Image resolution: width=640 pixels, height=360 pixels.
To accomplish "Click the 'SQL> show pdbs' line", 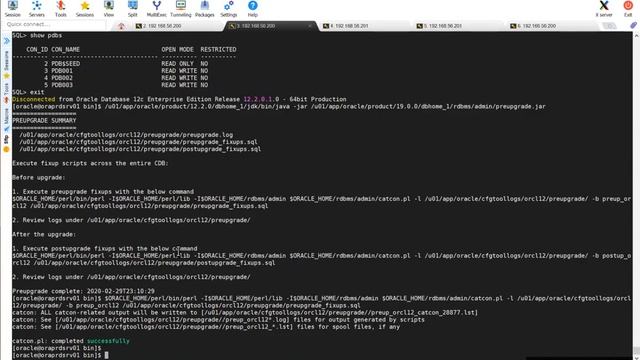I will (37, 36).
